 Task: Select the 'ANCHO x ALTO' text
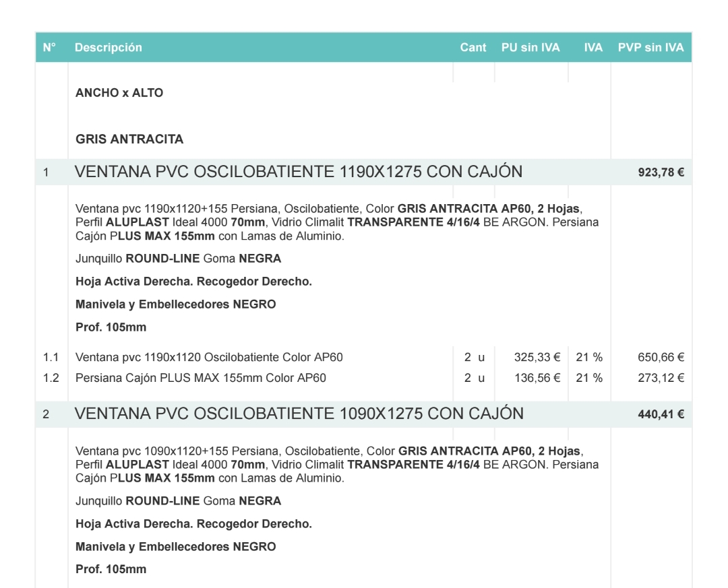(x=119, y=93)
